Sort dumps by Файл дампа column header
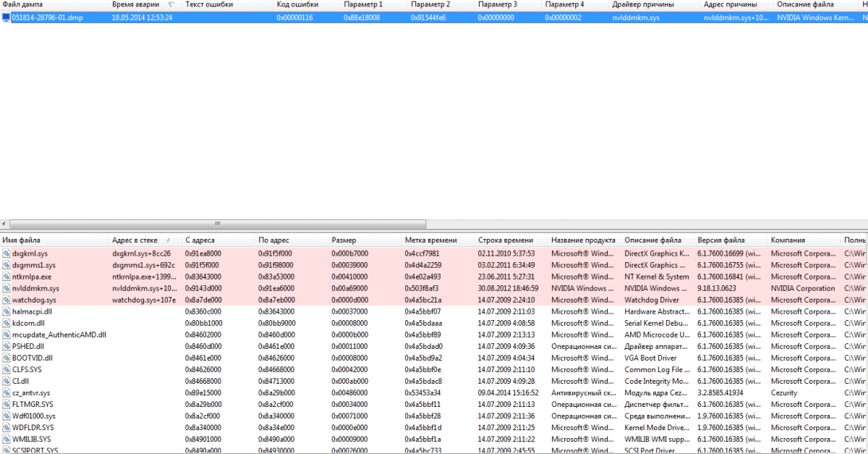 coord(54,4)
